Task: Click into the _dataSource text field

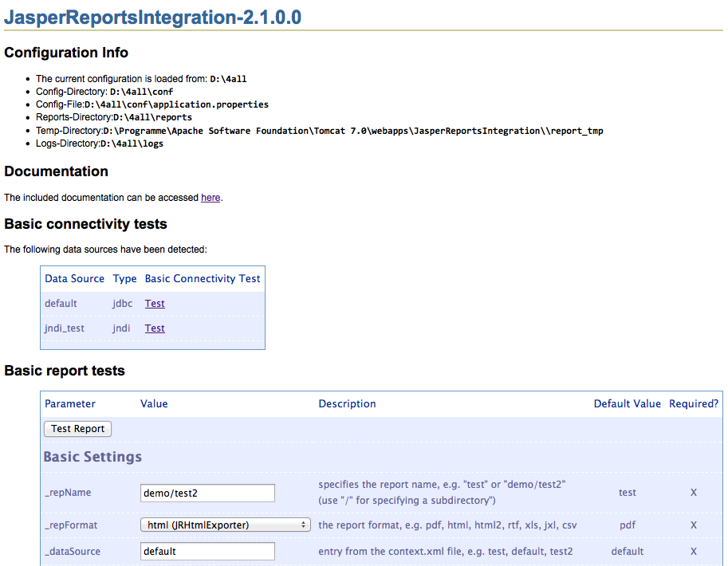Action: (x=207, y=551)
